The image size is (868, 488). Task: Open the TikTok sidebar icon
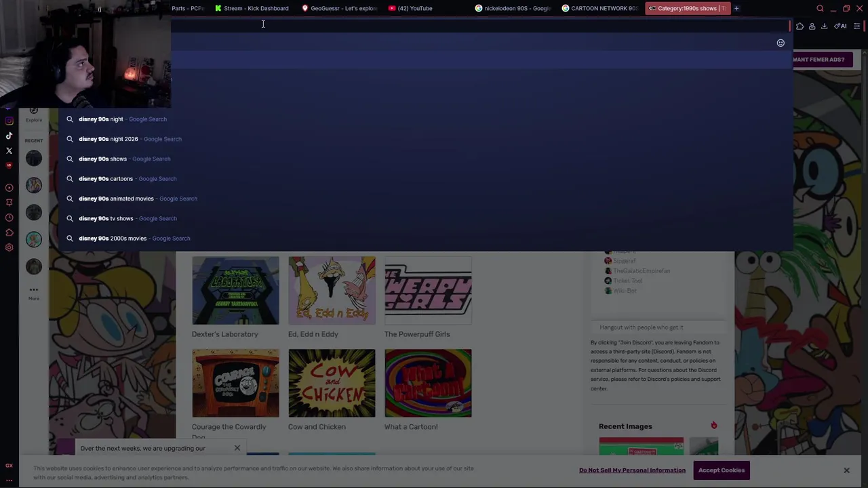[x=9, y=136]
